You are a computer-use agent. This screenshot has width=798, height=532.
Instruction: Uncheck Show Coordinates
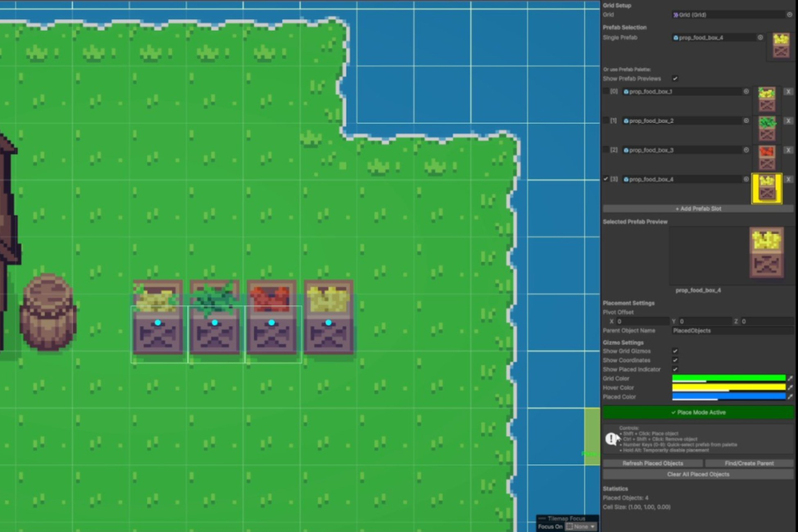pos(675,360)
